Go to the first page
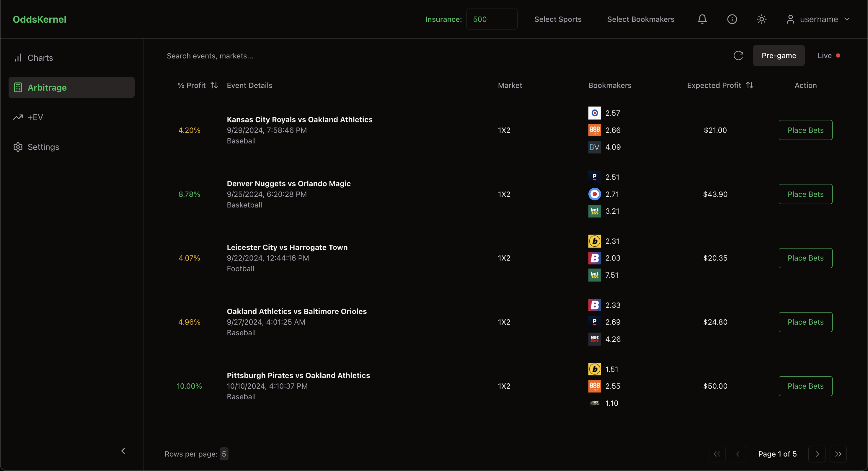 (x=717, y=454)
